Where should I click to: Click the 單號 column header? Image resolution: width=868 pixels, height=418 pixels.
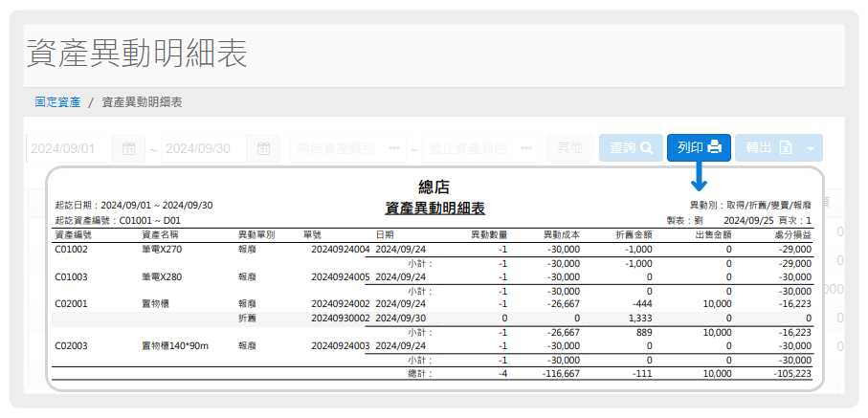click(312, 234)
